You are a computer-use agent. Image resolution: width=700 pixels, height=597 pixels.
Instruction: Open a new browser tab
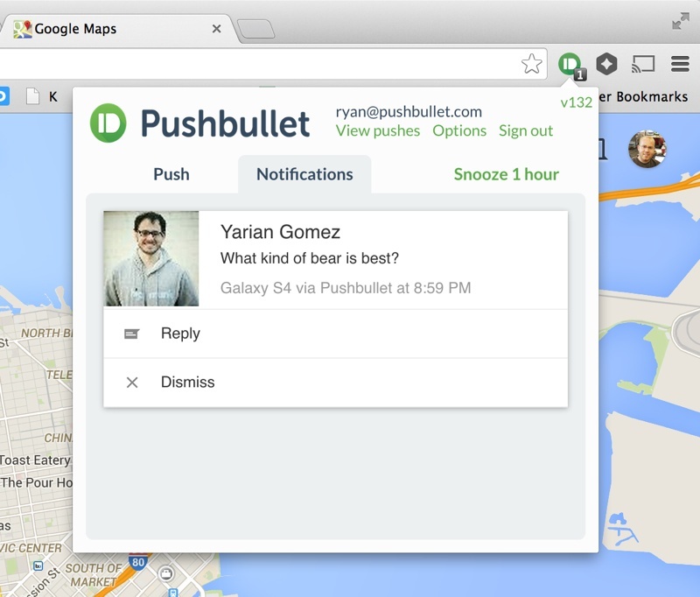(256, 30)
